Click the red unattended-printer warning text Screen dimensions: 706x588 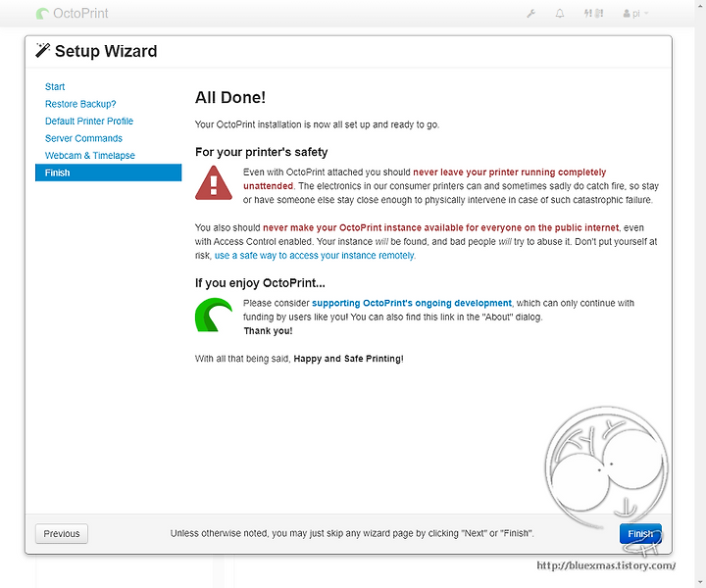click(425, 179)
